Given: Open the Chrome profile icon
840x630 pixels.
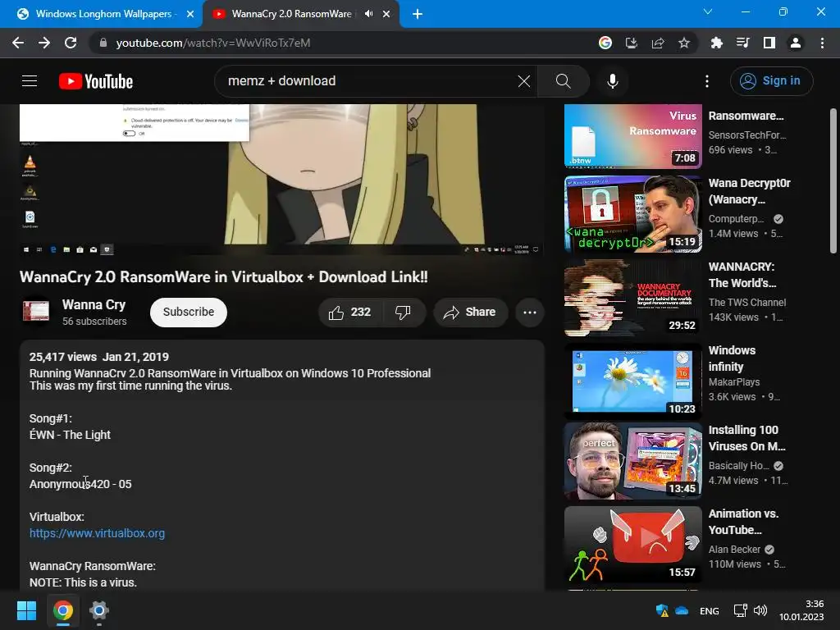Looking at the screenshot, I should click(x=796, y=43).
